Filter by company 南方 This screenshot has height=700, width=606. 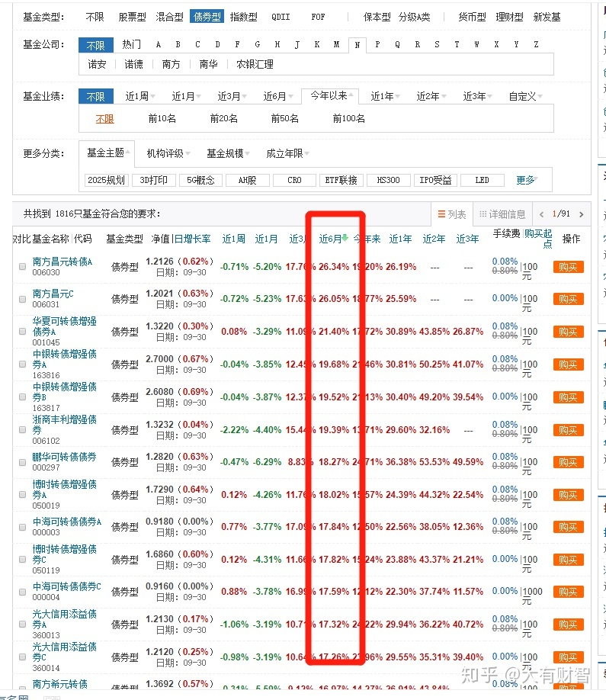click(171, 64)
